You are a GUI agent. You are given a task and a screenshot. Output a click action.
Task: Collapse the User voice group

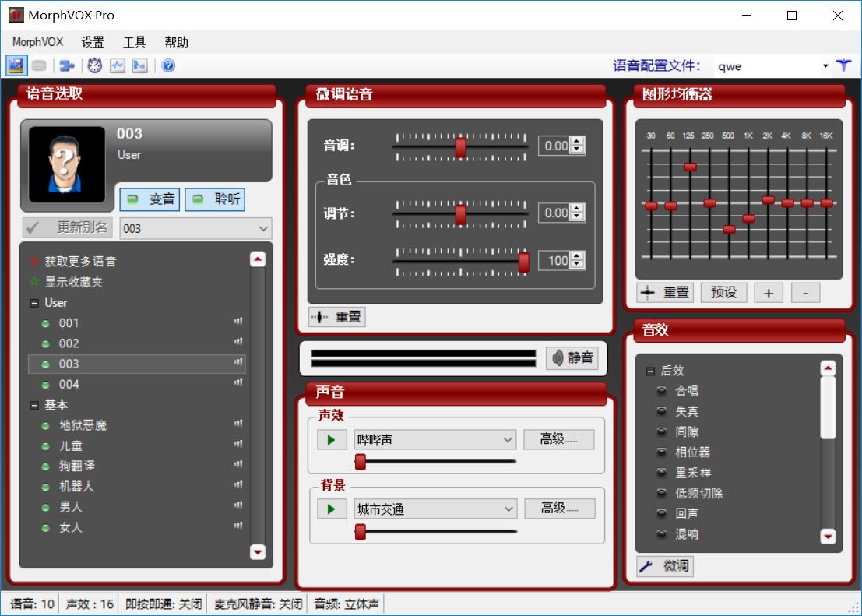[33, 303]
